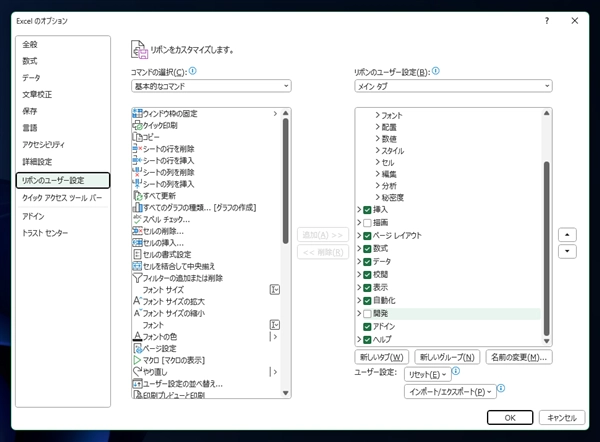Click the 名前の変更 button

[x=519, y=357]
